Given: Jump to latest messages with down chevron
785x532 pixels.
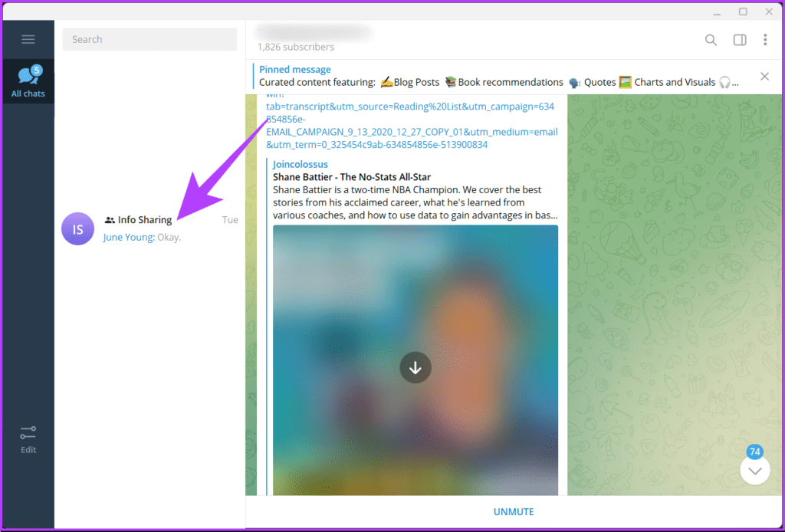Looking at the screenshot, I should coord(755,471).
